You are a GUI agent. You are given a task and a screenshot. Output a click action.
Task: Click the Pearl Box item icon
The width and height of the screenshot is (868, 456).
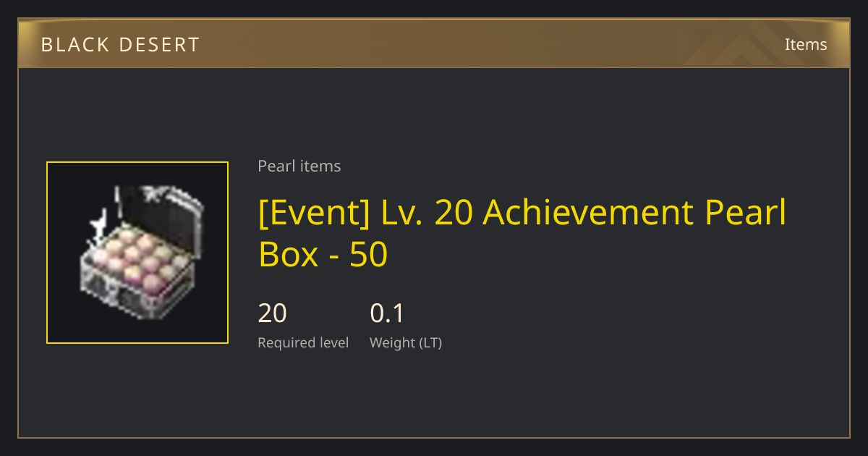coord(137,252)
